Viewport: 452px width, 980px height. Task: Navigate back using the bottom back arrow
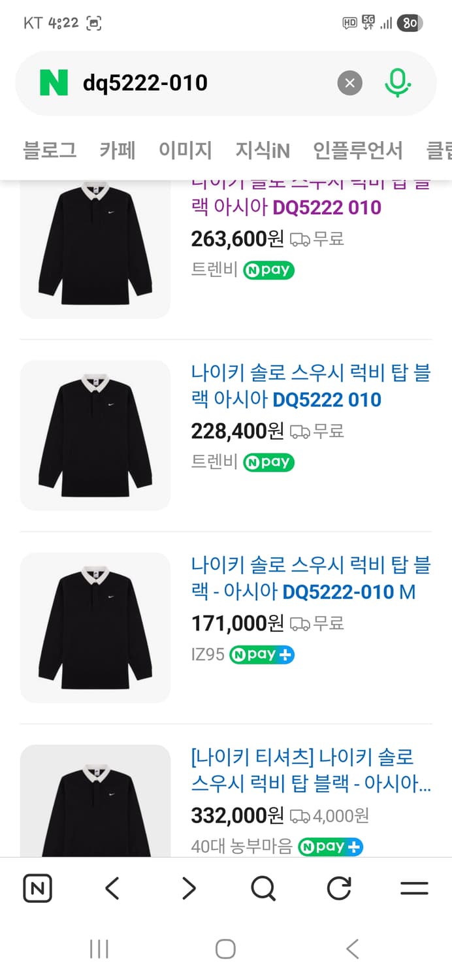[x=112, y=888]
